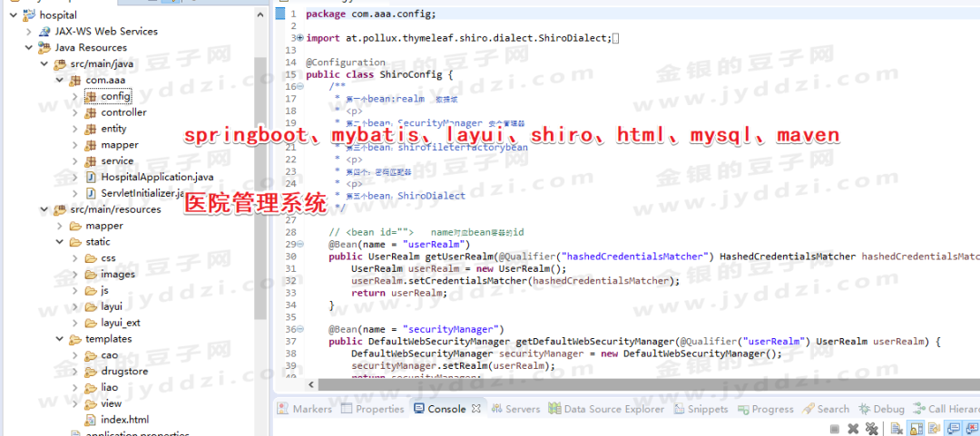The image size is (980, 436).
Task: Click the layui_ext folder icon
Action: 92,323
